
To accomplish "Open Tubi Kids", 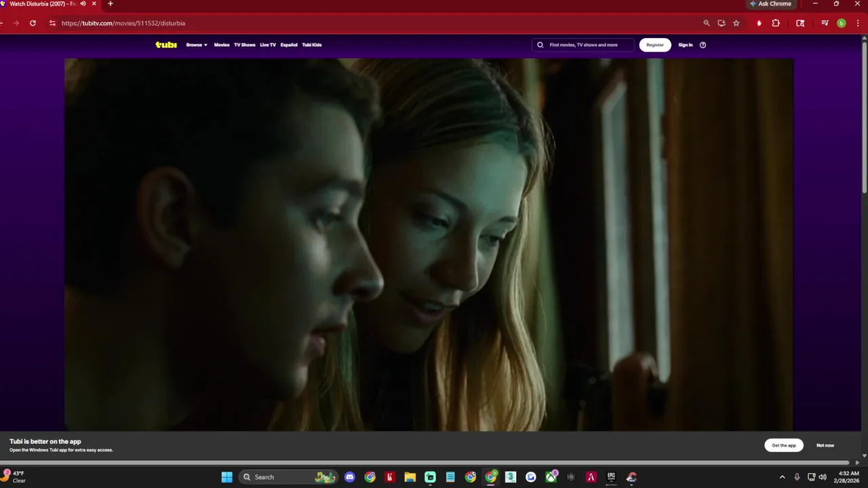I will [x=312, y=45].
